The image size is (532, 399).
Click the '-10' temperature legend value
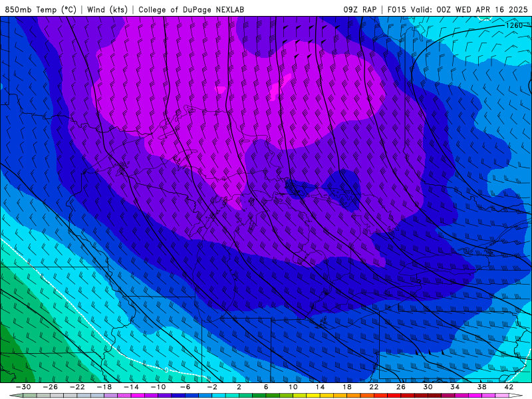point(158,387)
